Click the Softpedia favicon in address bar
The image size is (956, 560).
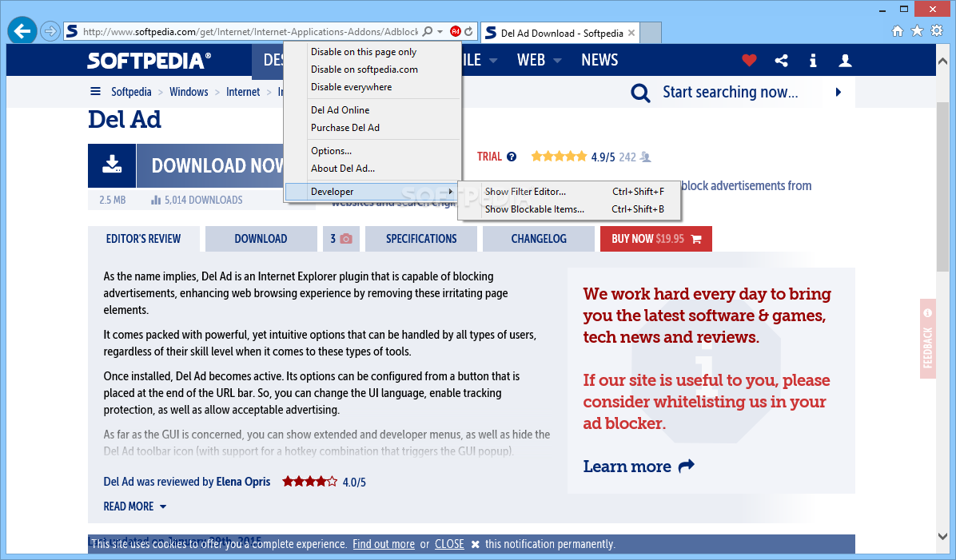pyautogui.click(x=72, y=31)
